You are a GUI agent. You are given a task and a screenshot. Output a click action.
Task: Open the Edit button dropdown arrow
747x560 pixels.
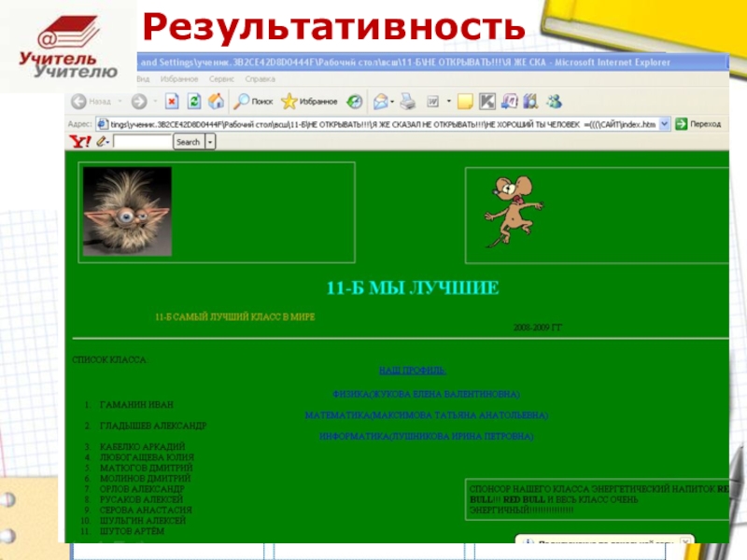(x=449, y=102)
